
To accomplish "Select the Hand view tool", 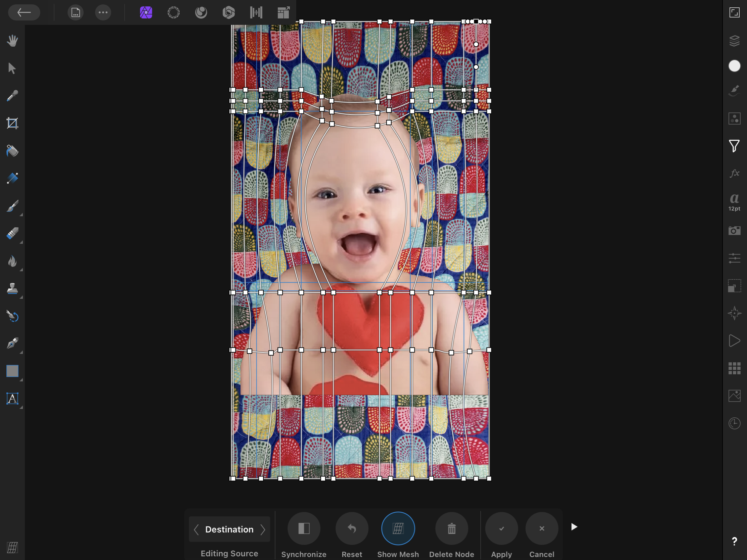I will 12,41.
